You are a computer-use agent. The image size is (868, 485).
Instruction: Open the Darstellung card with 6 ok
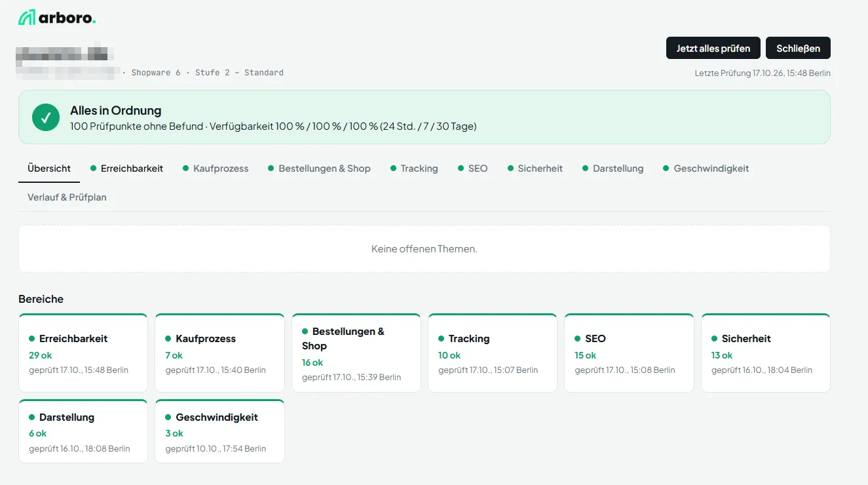click(x=83, y=431)
